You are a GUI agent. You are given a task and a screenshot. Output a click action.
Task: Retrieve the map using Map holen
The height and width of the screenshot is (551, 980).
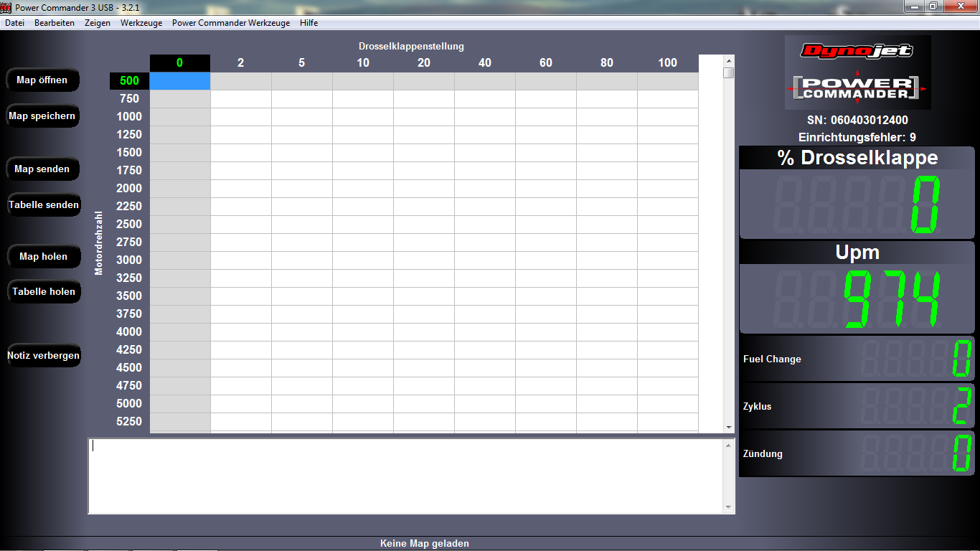click(44, 257)
